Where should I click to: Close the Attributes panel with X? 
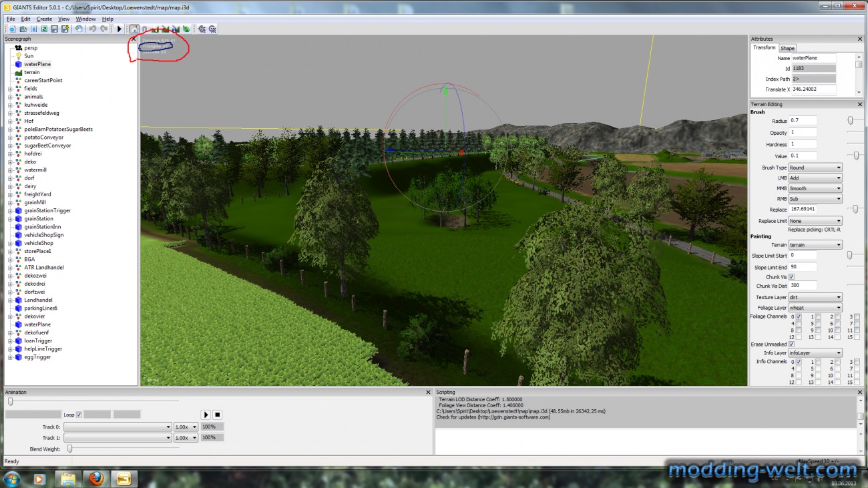click(860, 39)
